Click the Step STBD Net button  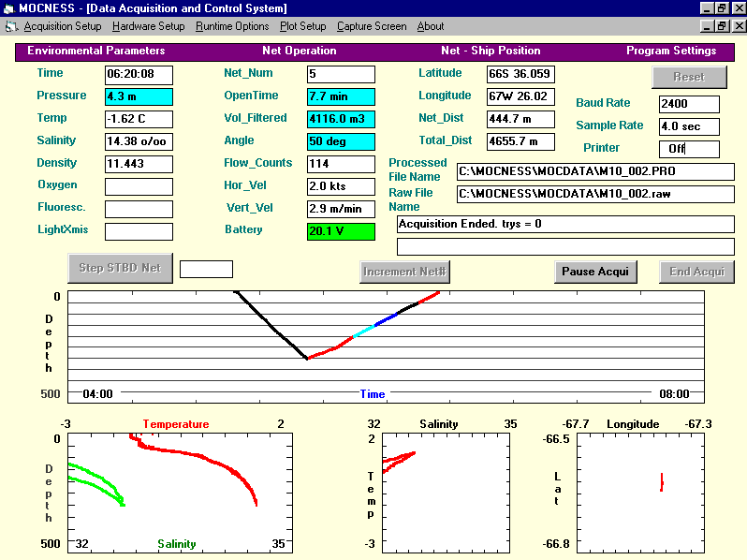click(120, 268)
